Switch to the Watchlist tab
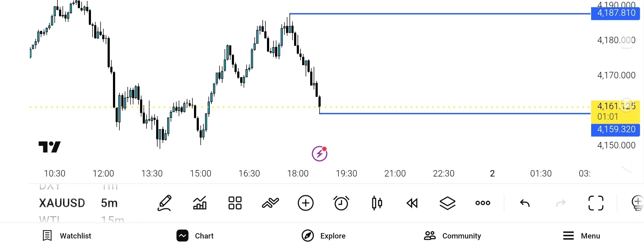This screenshot has width=644, height=249. point(67,236)
